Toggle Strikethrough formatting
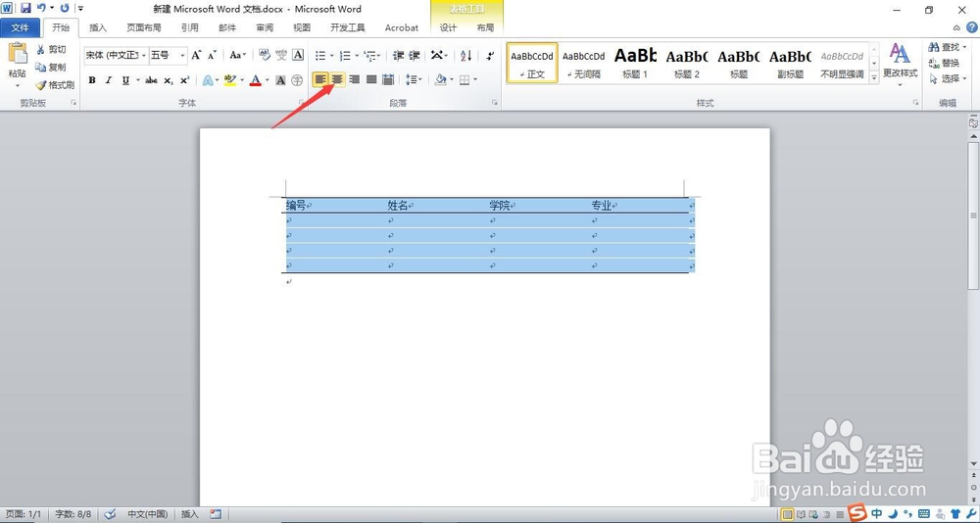 pos(151,80)
